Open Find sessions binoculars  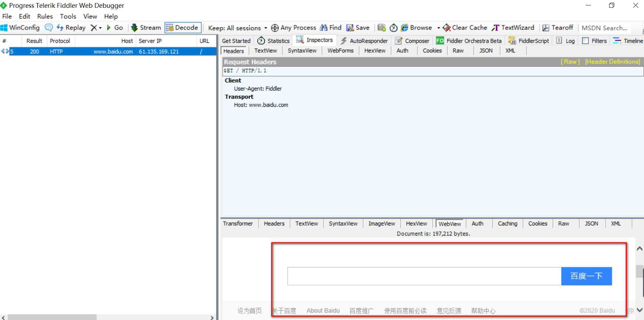[330, 28]
